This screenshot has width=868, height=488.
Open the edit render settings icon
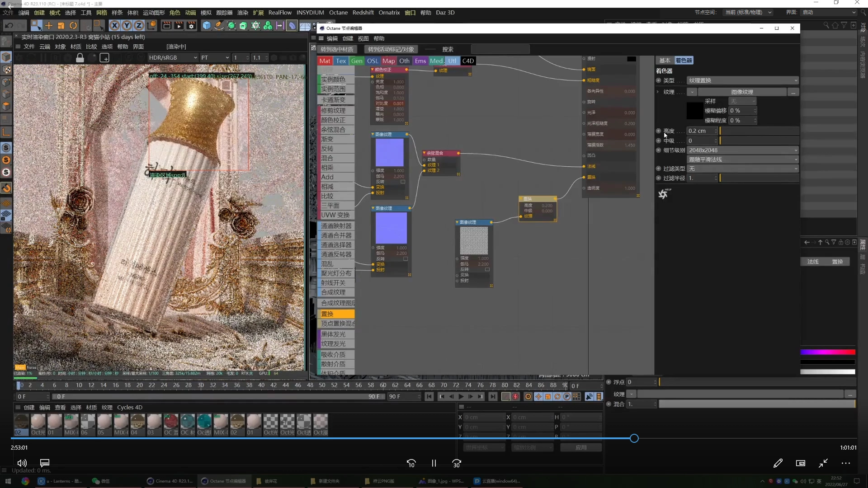(x=191, y=26)
